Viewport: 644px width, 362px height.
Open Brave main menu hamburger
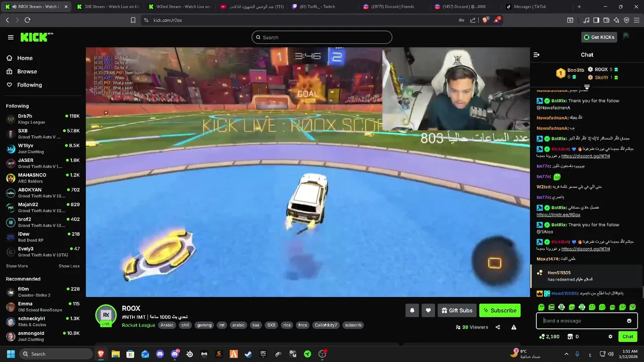pyautogui.click(x=636, y=20)
